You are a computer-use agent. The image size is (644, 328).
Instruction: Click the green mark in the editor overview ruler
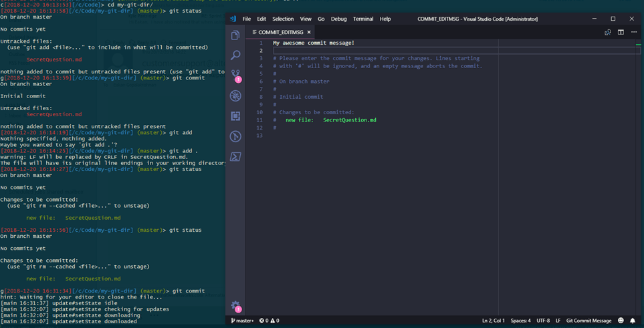[x=638, y=43]
